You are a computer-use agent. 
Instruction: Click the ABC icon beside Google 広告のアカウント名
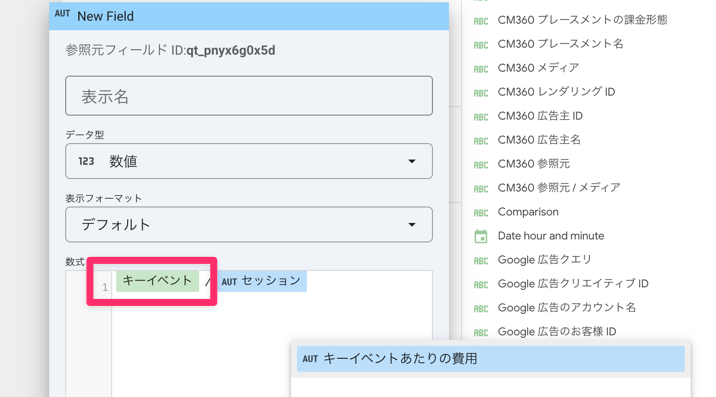(481, 309)
